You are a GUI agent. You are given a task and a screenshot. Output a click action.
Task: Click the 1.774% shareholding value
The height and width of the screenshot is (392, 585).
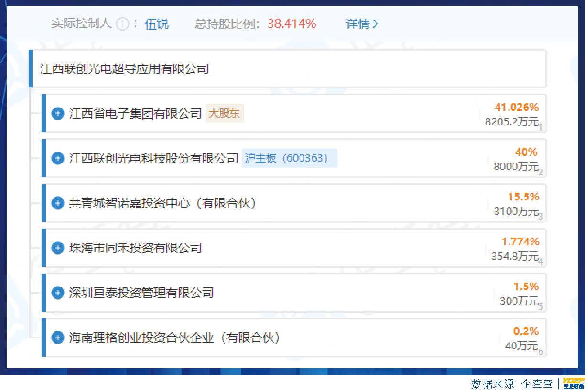pos(520,241)
